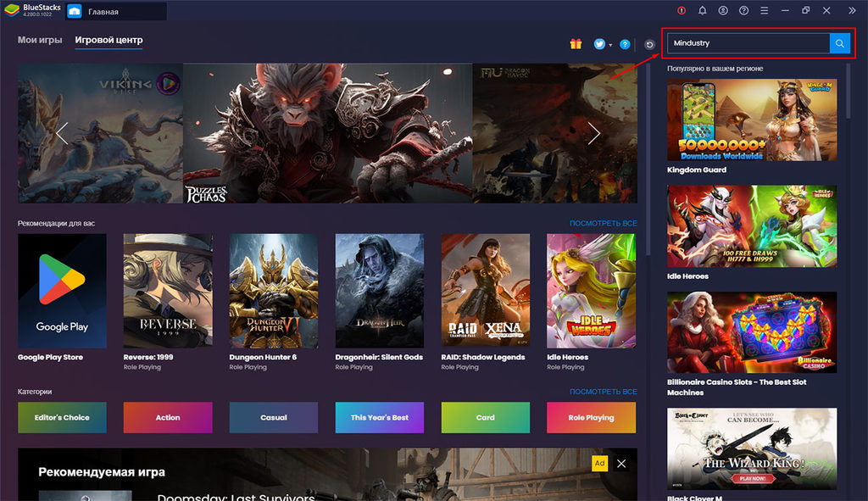Open the user account icon
Viewport: 868px width, 501px height.
pyautogui.click(x=723, y=10)
